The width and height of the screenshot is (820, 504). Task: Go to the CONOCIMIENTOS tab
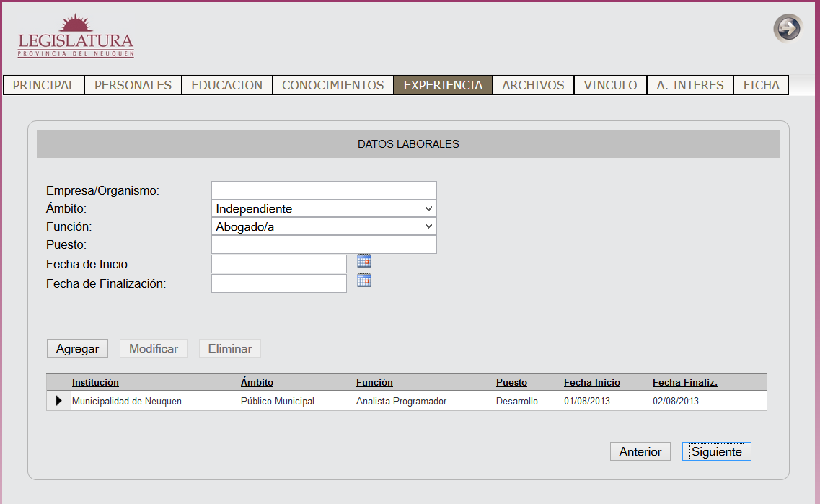point(332,85)
